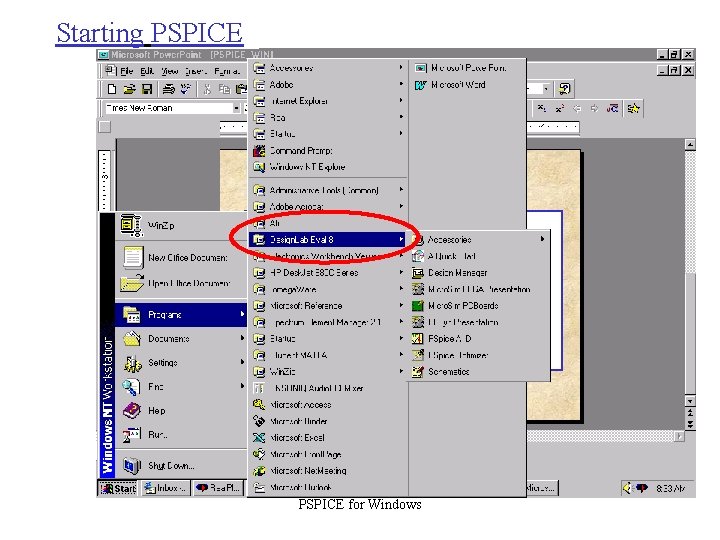Viewport: 720px width, 540px height.
Task: Select Programs in the Start menu
Action: coord(181,315)
